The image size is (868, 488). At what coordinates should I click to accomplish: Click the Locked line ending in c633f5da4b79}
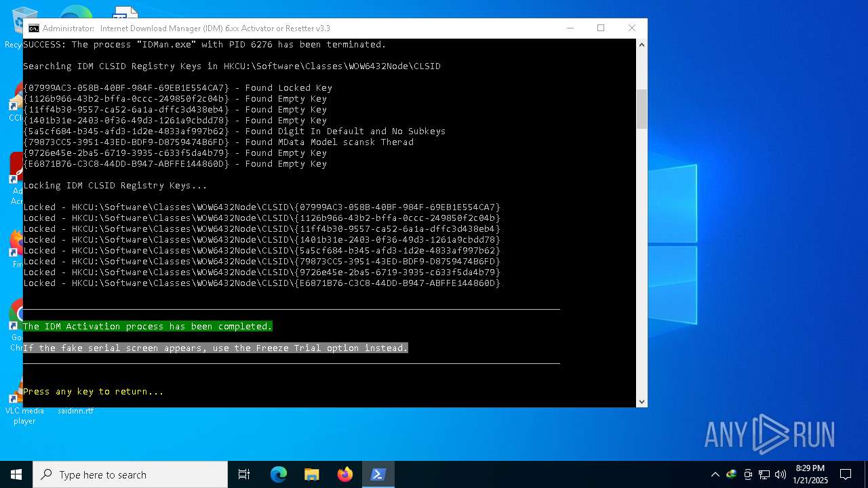262,272
